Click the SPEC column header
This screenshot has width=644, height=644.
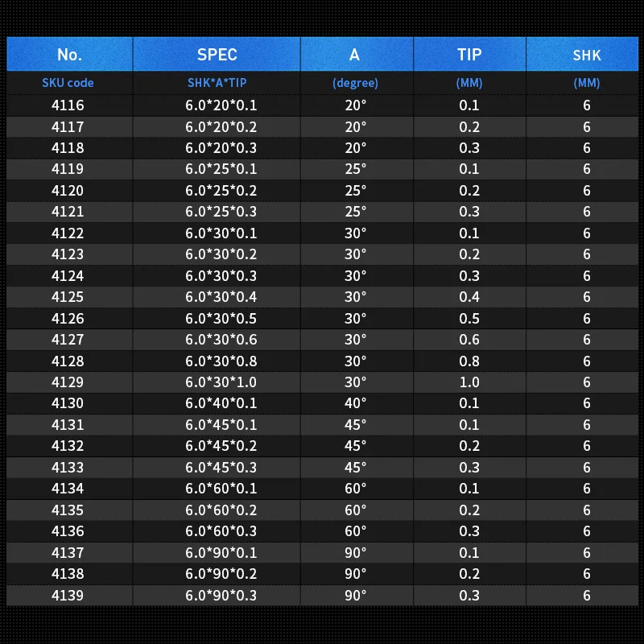(217, 55)
